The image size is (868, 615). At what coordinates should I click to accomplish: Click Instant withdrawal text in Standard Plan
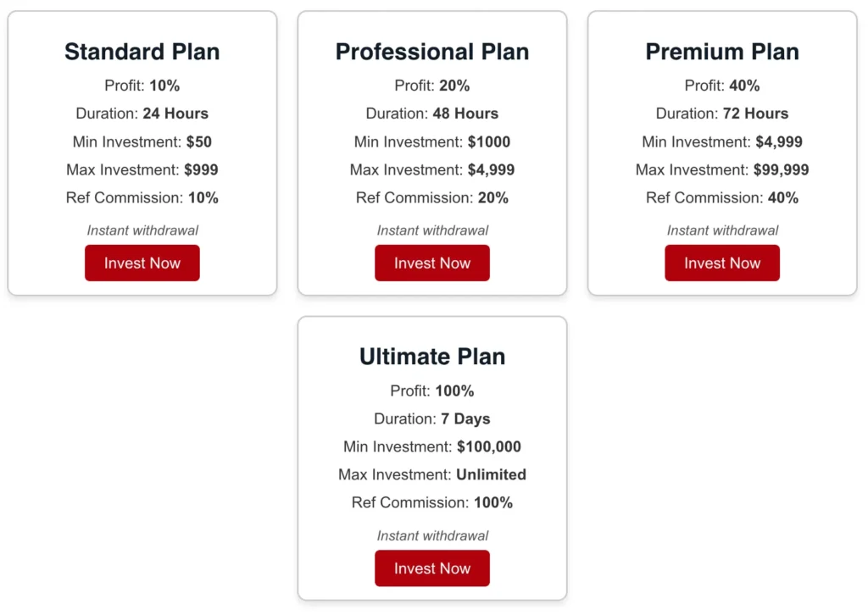[x=142, y=230]
